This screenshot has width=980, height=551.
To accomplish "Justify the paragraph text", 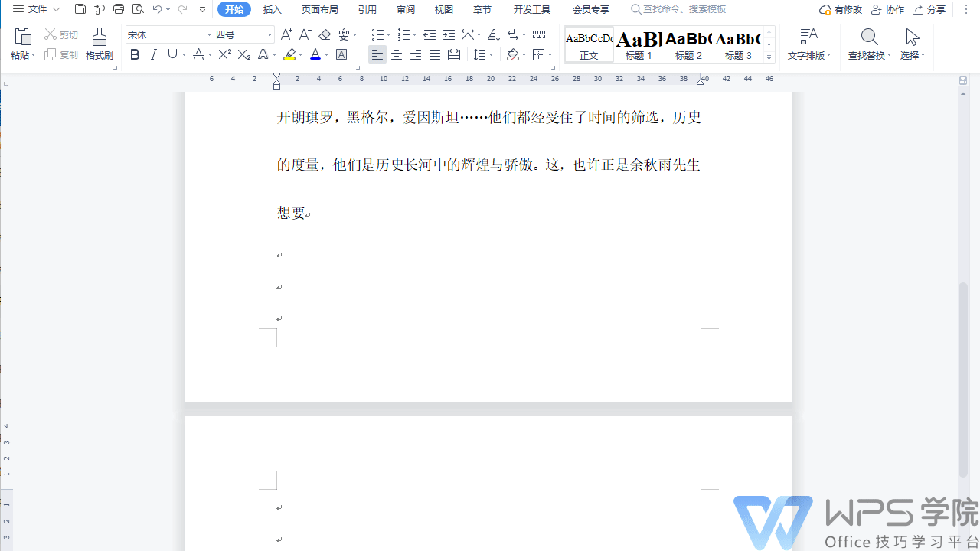I will [x=434, y=54].
